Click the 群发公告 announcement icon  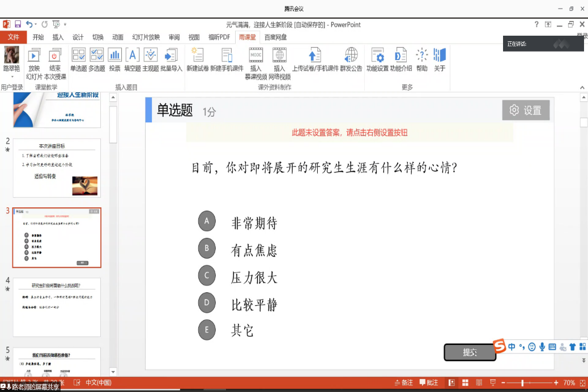[351, 59]
